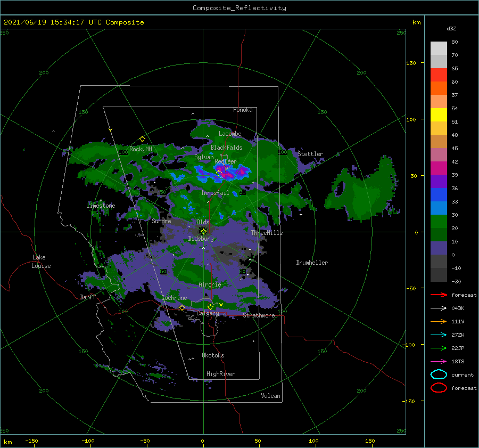Pick the orange 60-57 dBZ color band
Viewport: 479px width, 448px height.
[439, 88]
